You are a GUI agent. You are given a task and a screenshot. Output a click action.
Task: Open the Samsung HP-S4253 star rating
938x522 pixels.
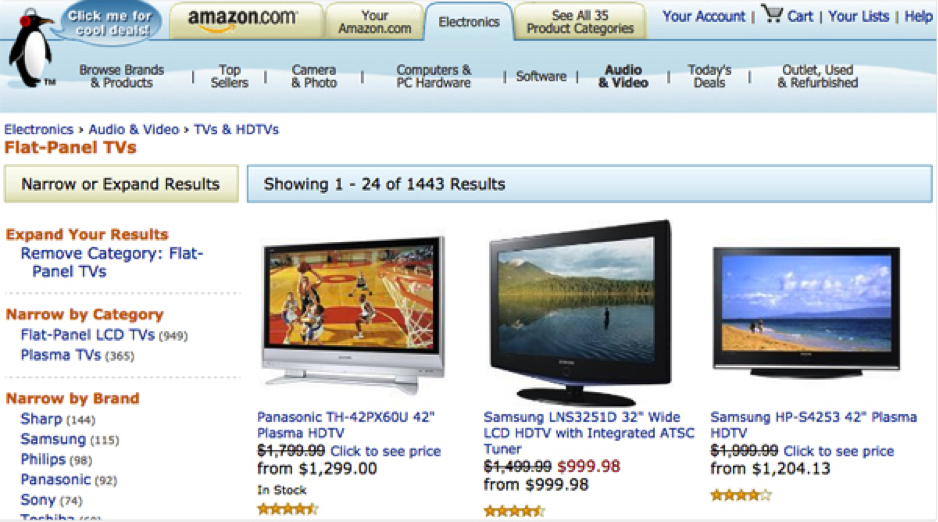click(x=741, y=495)
